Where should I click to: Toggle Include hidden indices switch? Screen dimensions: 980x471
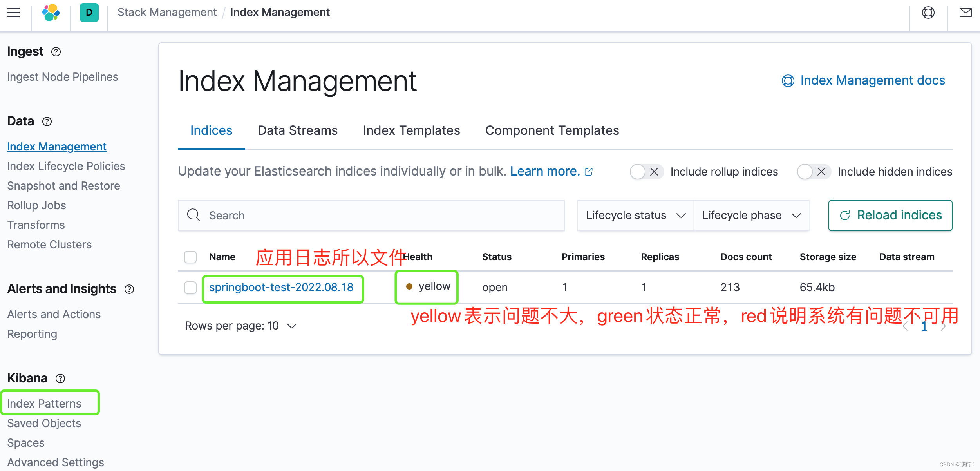coord(814,172)
